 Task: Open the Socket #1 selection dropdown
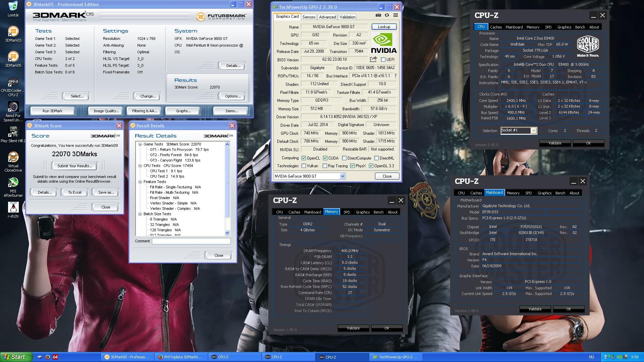(x=533, y=131)
